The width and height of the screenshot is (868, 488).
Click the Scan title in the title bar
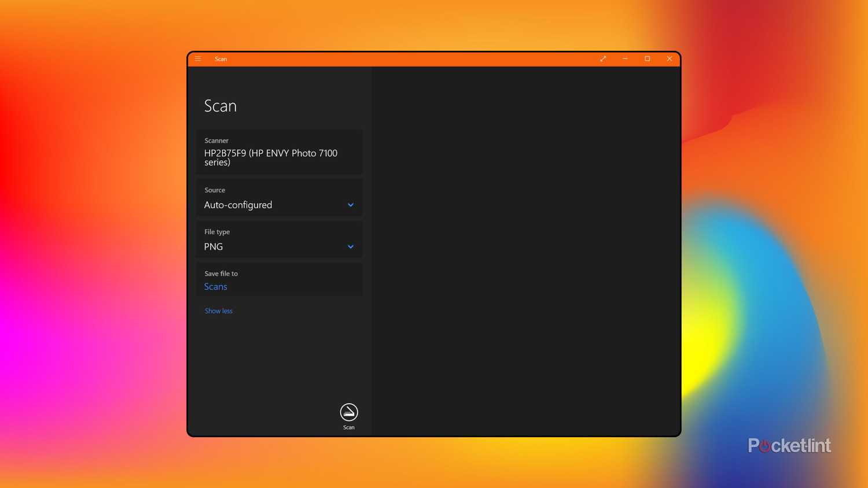220,58
